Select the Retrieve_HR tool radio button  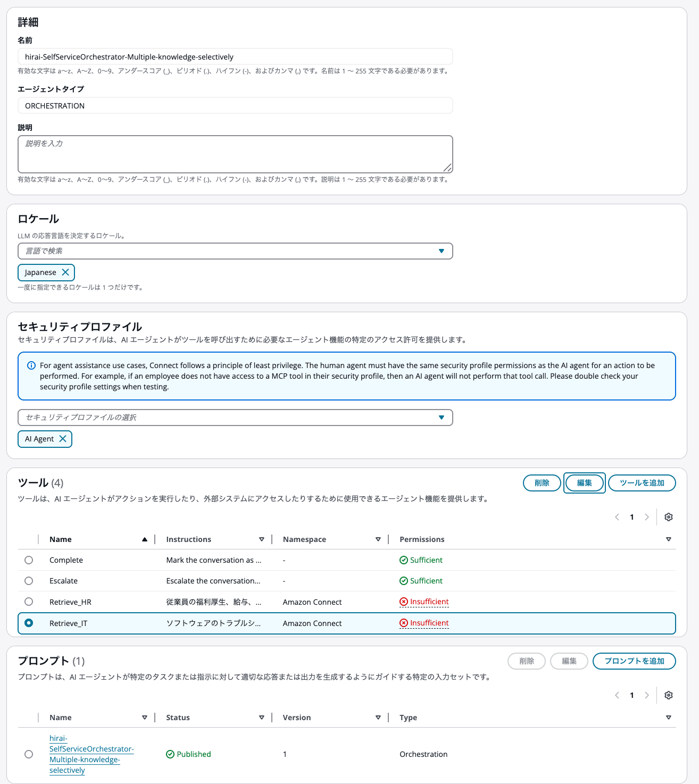point(29,602)
